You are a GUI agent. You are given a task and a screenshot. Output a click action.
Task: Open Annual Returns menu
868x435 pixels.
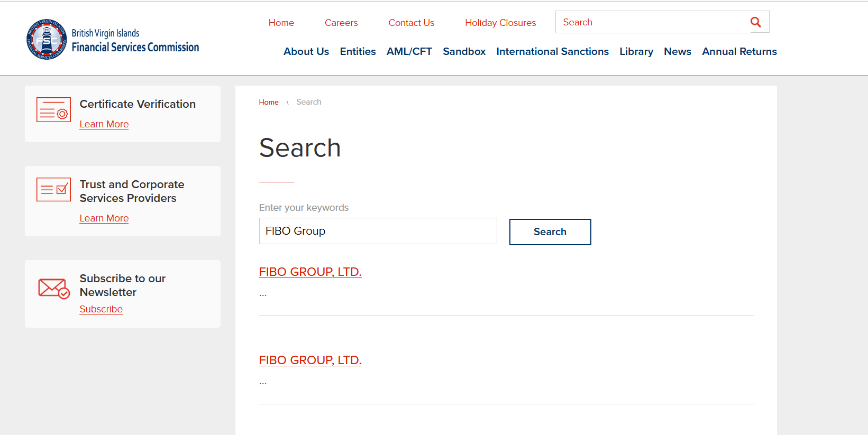(739, 51)
